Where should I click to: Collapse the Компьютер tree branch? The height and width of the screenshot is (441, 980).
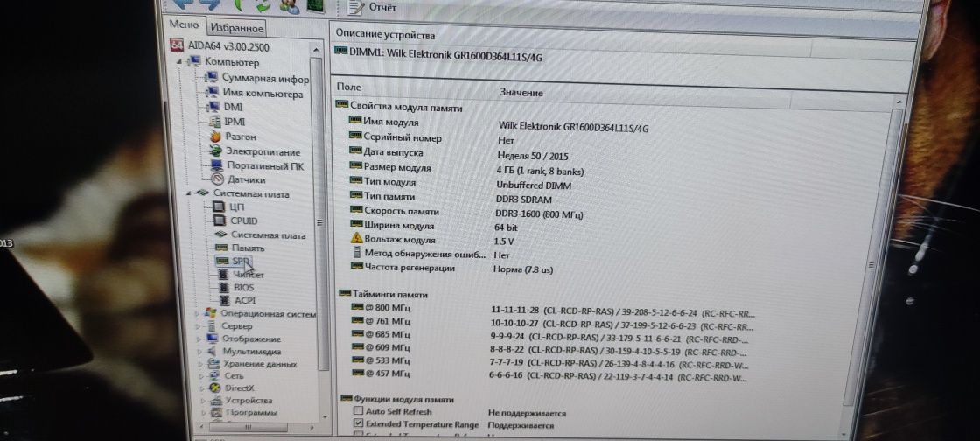(x=179, y=61)
